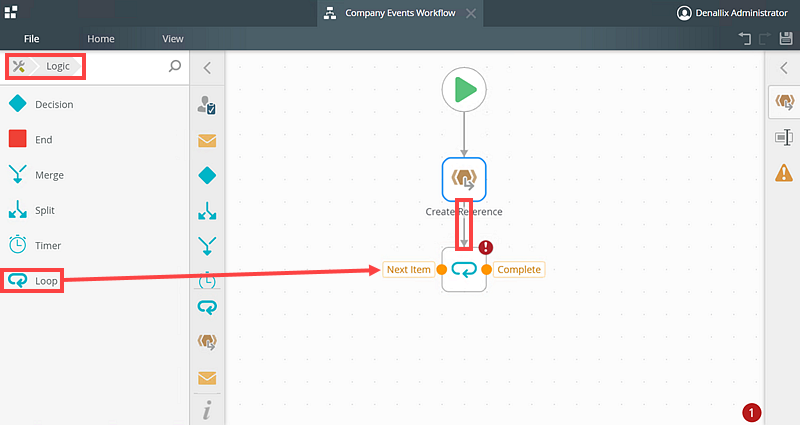Click the Create Reference step label
Screen dimensions: 800x425
tap(464, 212)
